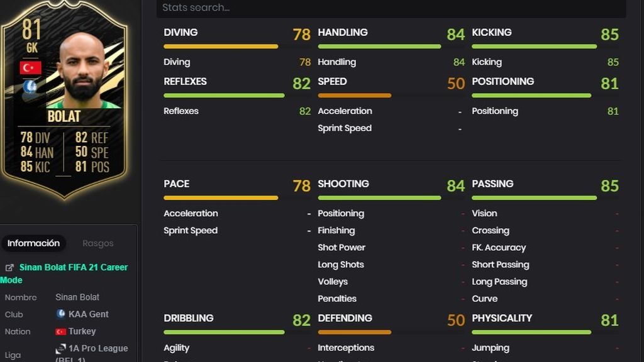
Task: Click the Turkey nation name
Action: click(x=82, y=331)
